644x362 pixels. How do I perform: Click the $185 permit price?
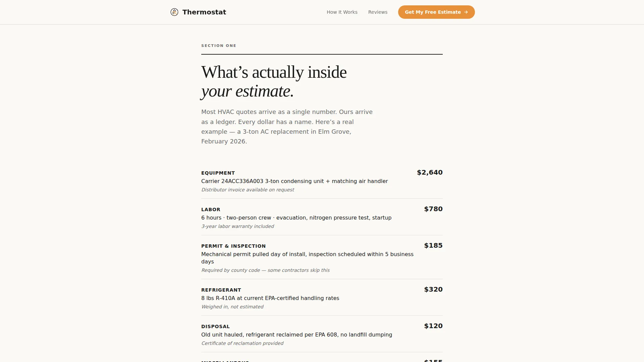[433, 245]
